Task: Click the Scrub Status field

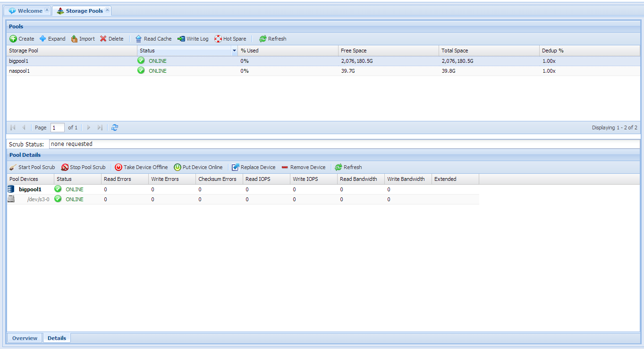Action: 344,144
